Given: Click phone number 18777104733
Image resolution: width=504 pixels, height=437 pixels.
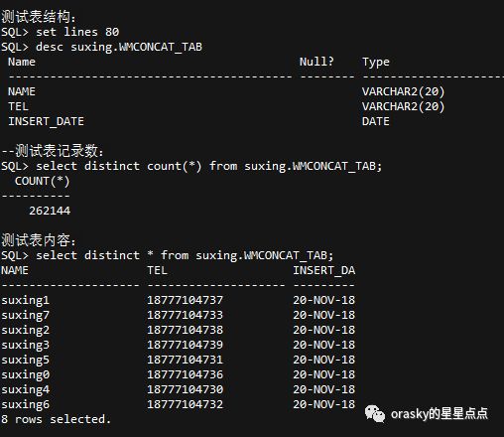Looking at the screenshot, I should click(x=185, y=315).
